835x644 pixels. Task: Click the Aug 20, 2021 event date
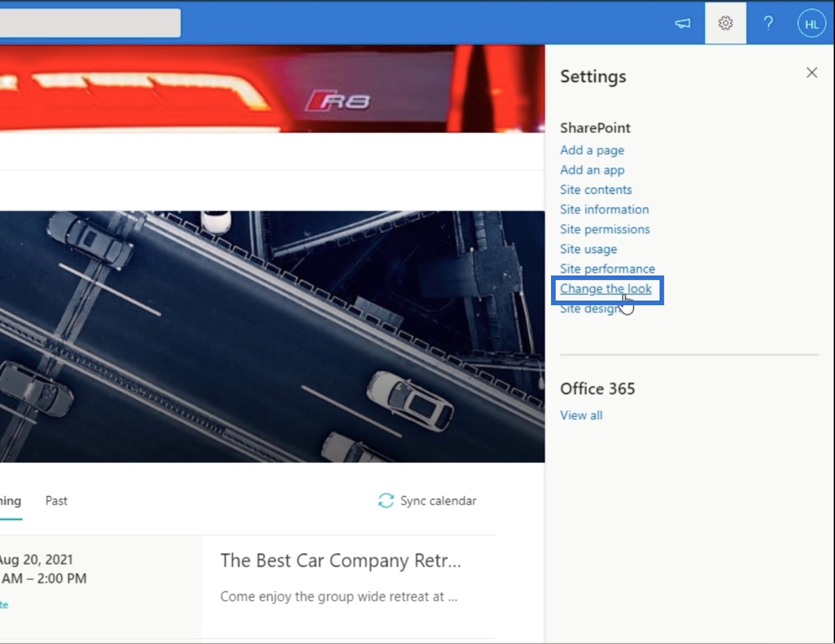[35, 559]
